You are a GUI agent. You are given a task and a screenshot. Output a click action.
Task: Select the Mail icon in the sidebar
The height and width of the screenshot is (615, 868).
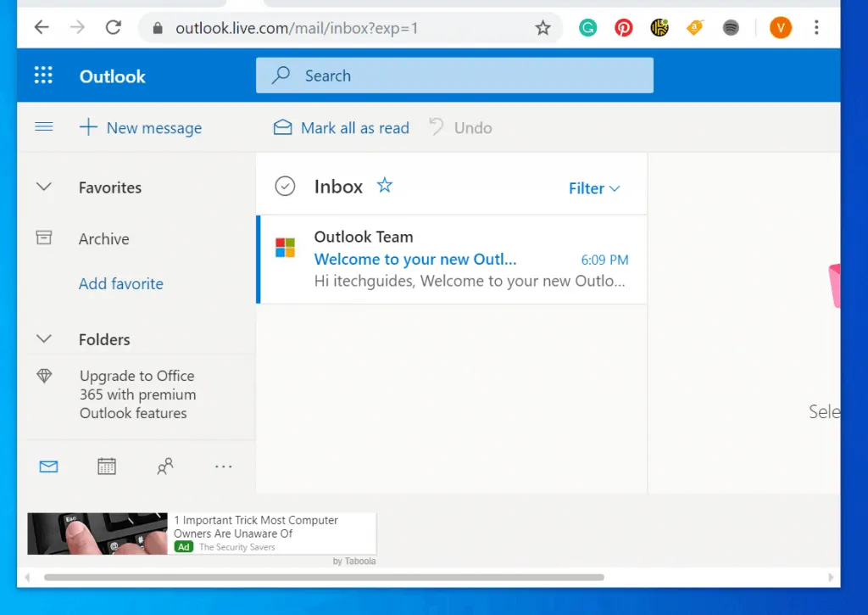(x=48, y=466)
